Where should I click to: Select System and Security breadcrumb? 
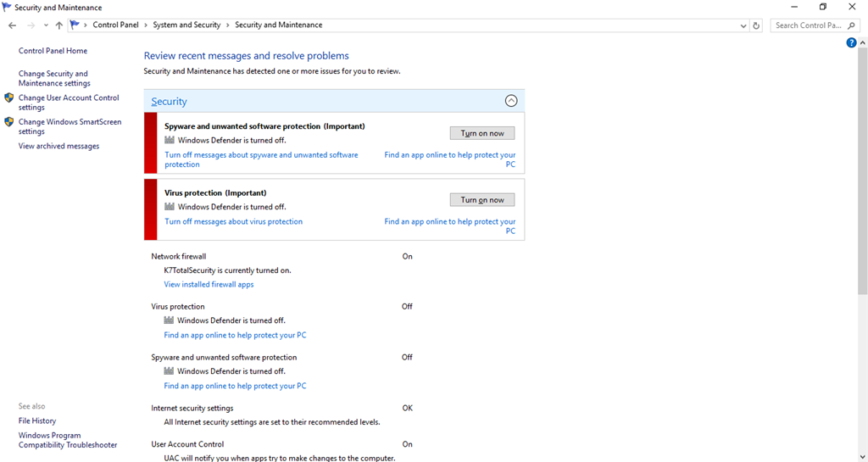186,25
